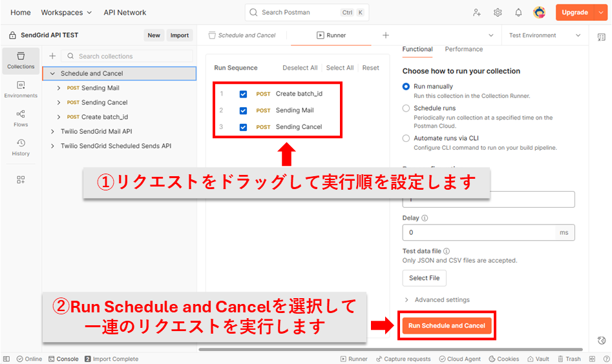Open the Environments sidebar panel

pyautogui.click(x=21, y=89)
